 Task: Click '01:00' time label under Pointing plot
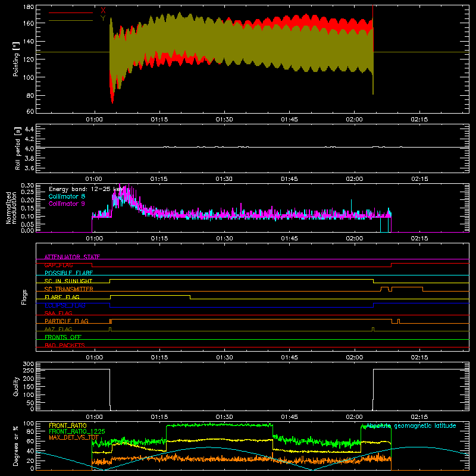point(94,120)
